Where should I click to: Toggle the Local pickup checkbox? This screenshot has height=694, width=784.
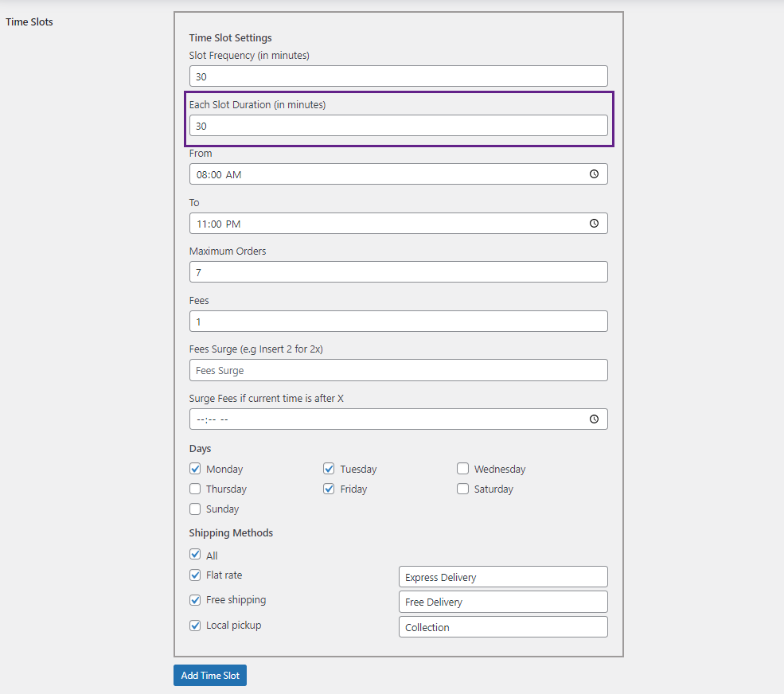tap(195, 626)
